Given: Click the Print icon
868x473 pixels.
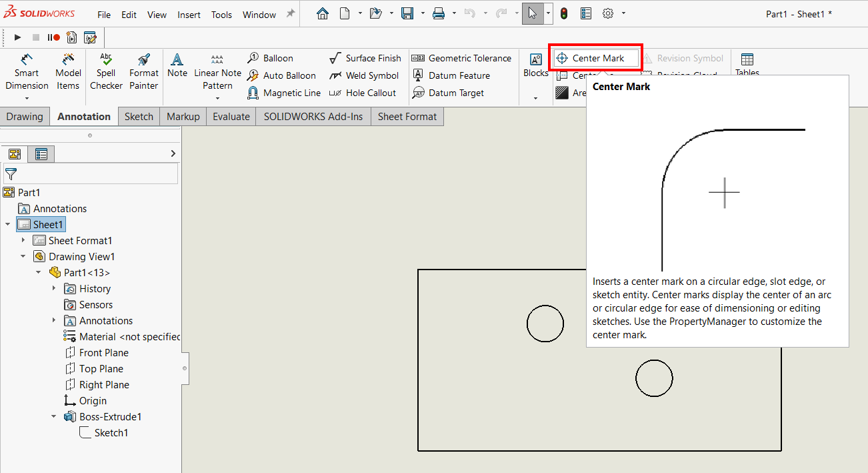Looking at the screenshot, I should [438, 13].
